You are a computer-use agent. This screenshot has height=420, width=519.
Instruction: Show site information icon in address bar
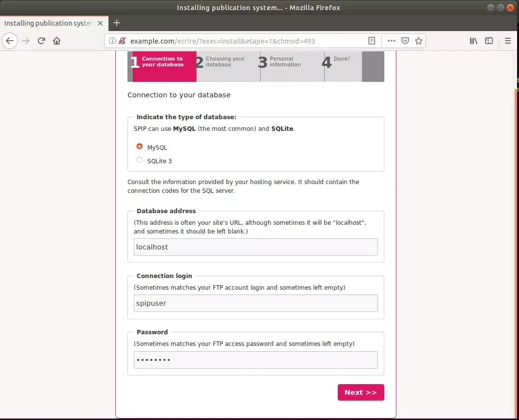click(x=112, y=41)
